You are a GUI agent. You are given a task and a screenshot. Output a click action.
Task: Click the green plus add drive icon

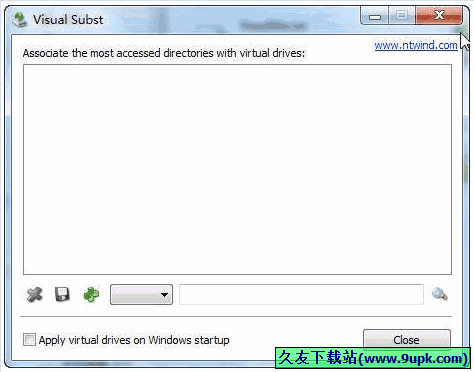tap(91, 295)
